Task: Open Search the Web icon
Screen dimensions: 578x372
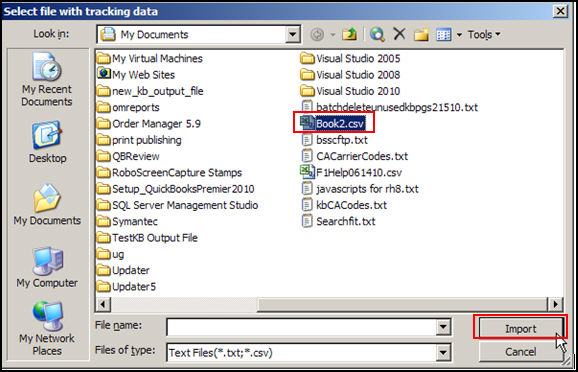Action: pyautogui.click(x=377, y=35)
